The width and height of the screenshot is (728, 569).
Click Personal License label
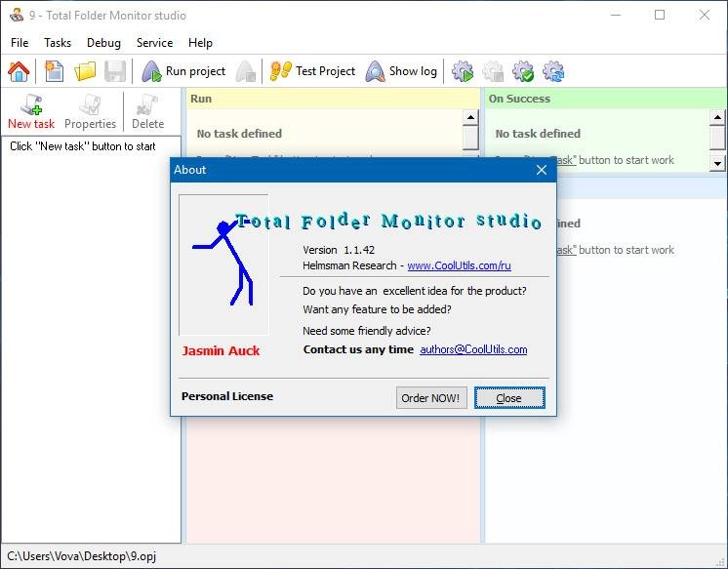[x=227, y=396]
